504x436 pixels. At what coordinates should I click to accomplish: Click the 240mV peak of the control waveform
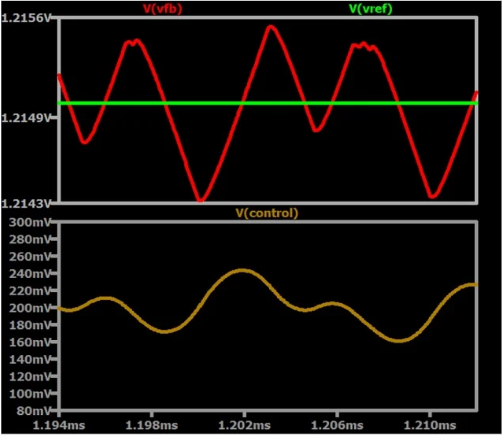point(243,271)
